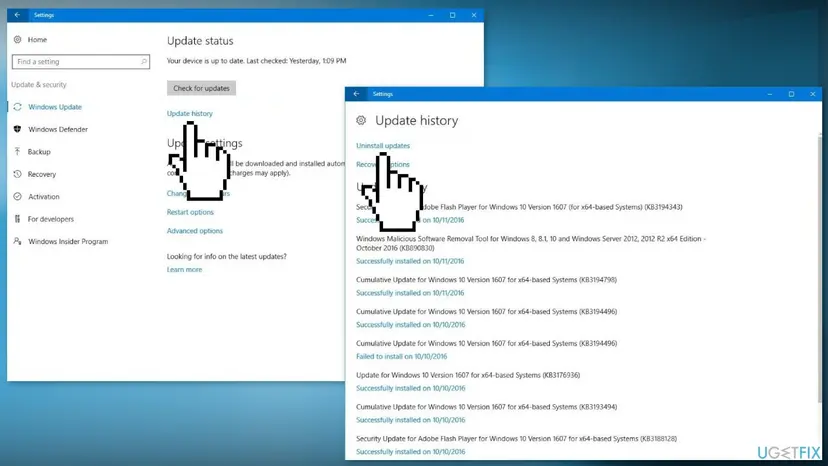Click Security Update Flash Player KB3188128 text
This screenshot has height=466, width=828.
click(516, 438)
